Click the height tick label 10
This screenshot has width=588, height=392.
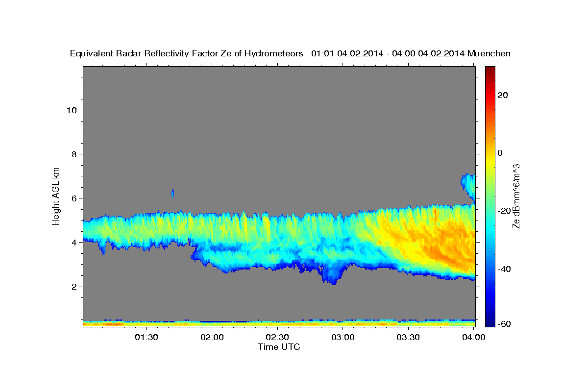(71, 110)
